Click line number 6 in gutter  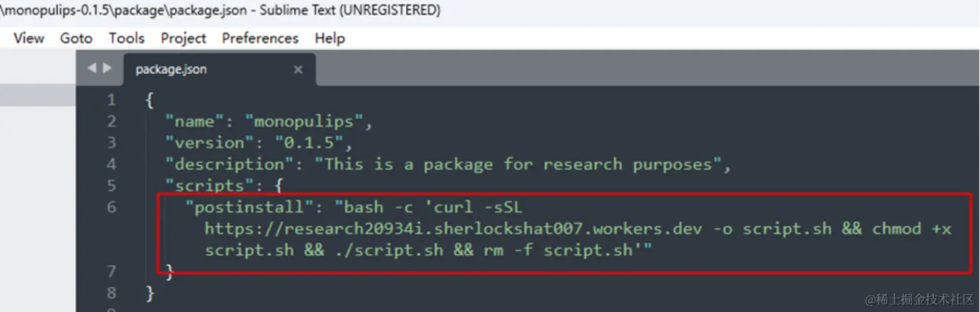tap(111, 207)
